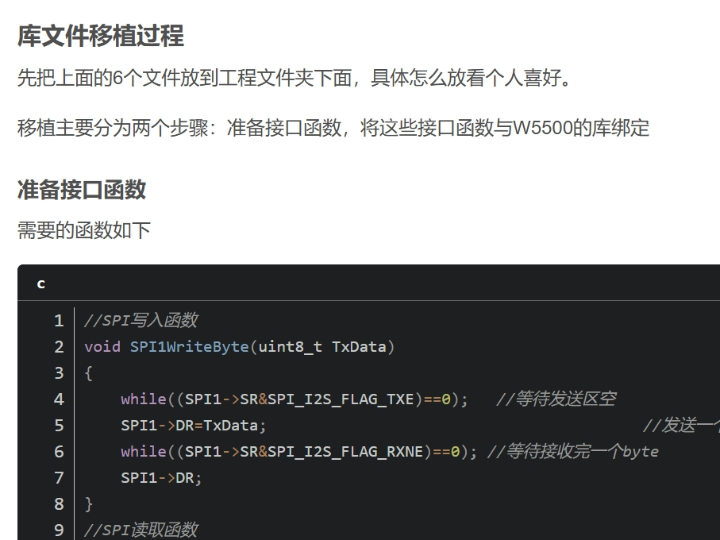This screenshot has height=540, width=720.
Task: Click line number 9 in code gutter
Action: 59,529
